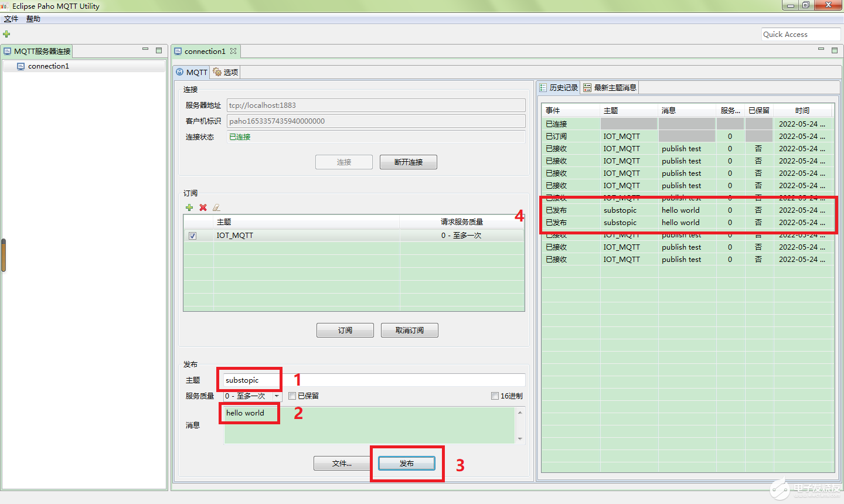Click the Quick Access search field
Viewport: 844px width, 504px height.
(801, 35)
